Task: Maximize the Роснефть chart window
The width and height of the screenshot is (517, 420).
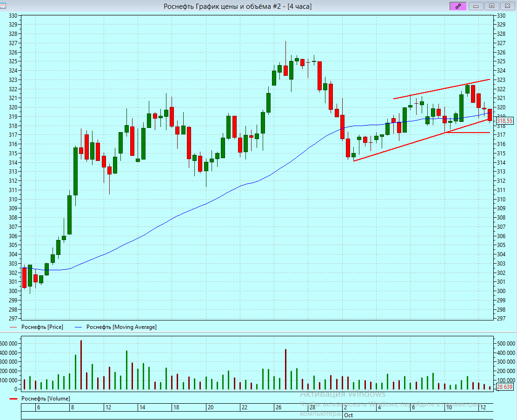Action: point(491,6)
